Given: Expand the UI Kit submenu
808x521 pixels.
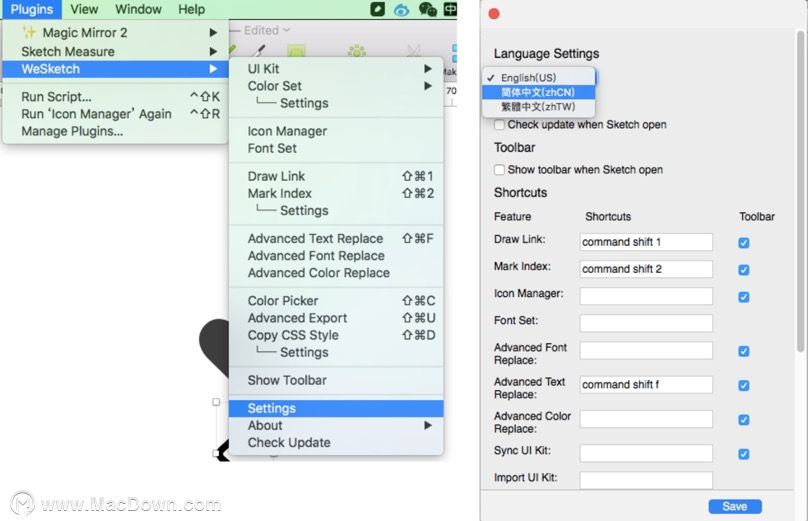Looking at the screenshot, I should pyautogui.click(x=336, y=69).
